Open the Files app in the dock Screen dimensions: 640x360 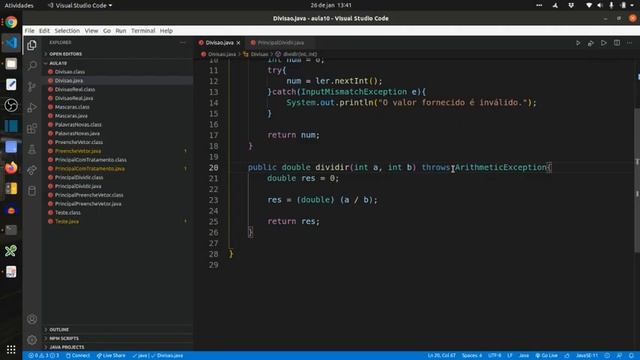coord(11,64)
